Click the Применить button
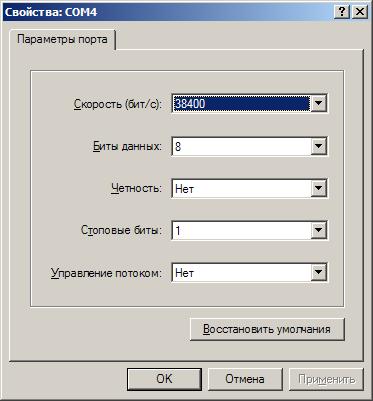The height and width of the screenshot is (401, 373). pyautogui.click(x=326, y=379)
